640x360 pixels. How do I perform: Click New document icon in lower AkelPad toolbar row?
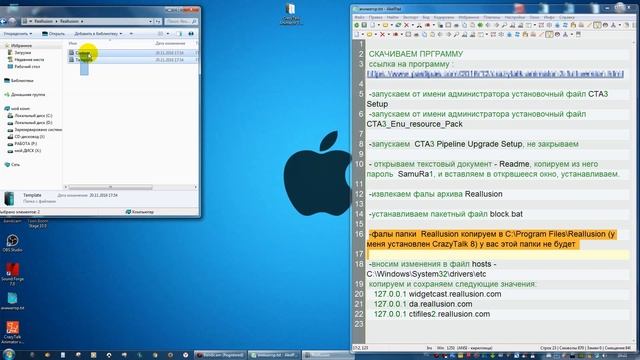pyautogui.click(x=356, y=34)
